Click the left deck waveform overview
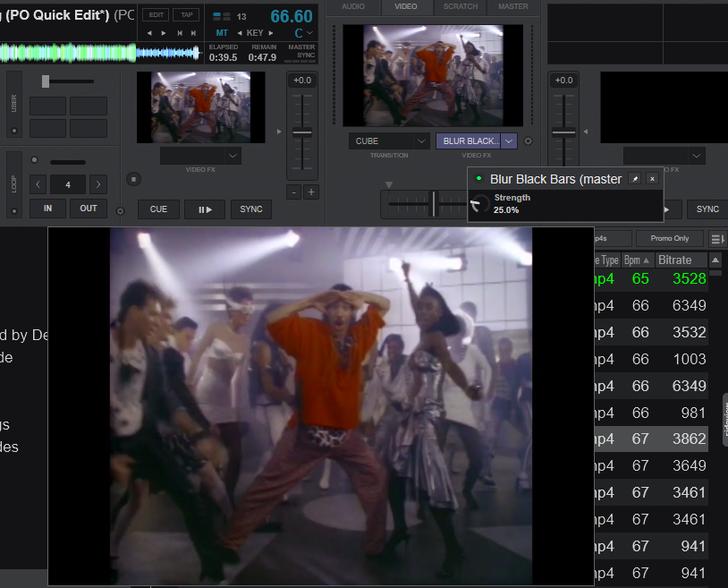Screen dimensions: 728x588 pos(101,53)
